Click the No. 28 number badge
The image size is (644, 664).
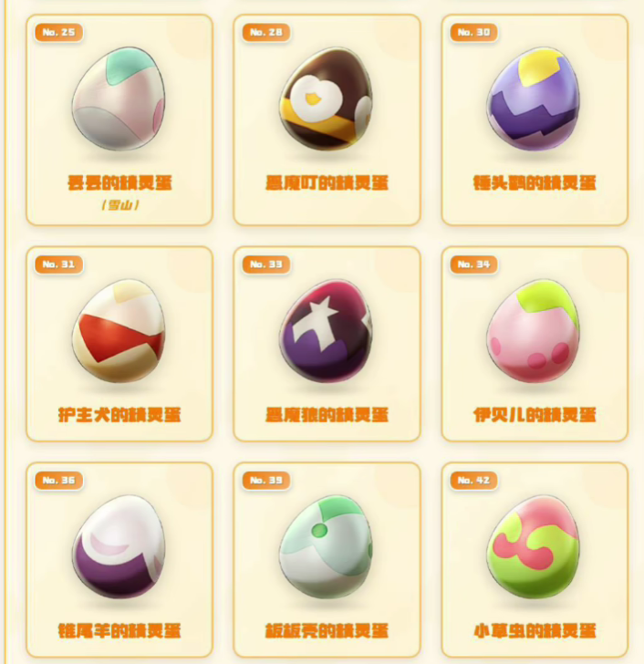click(265, 32)
